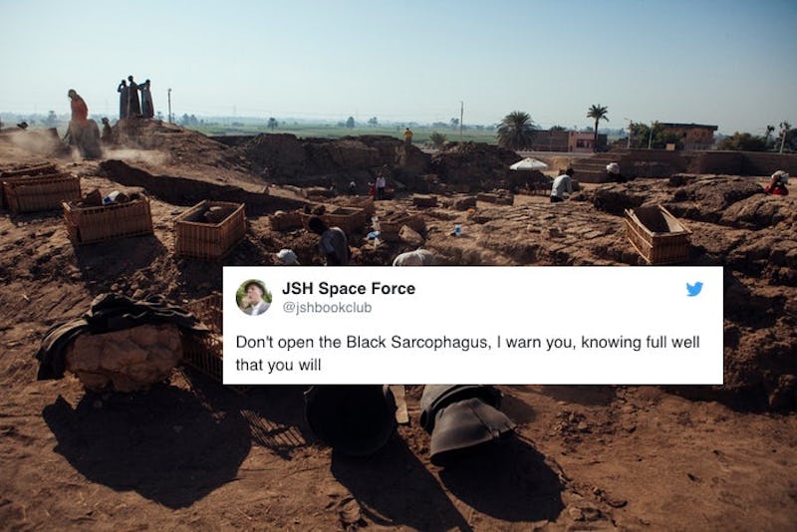Click the utility pole in the center distance
The image size is (797, 532).
point(461,121)
